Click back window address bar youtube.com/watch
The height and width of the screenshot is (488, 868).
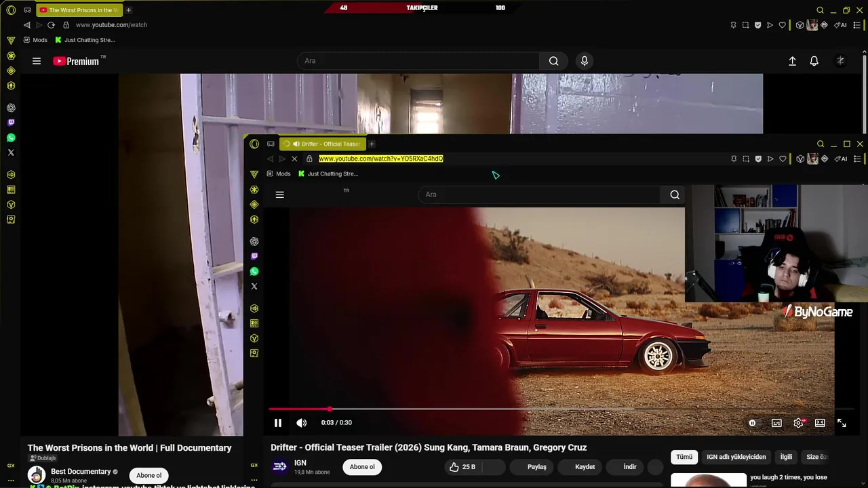[111, 25]
